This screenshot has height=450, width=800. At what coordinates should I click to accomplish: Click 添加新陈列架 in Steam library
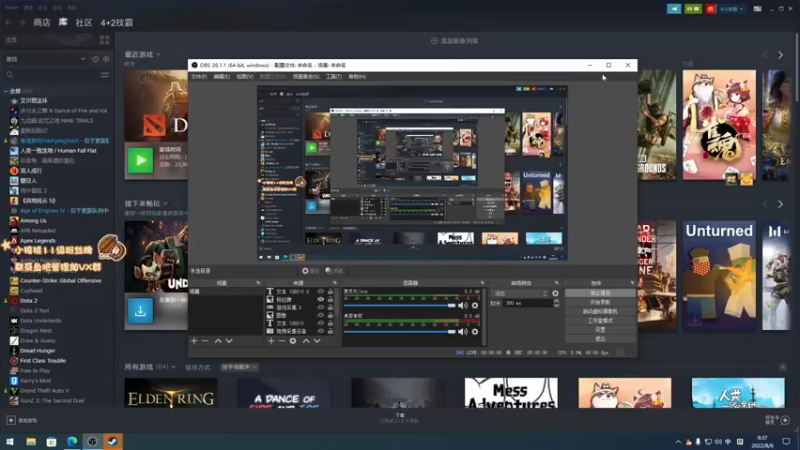[455, 41]
